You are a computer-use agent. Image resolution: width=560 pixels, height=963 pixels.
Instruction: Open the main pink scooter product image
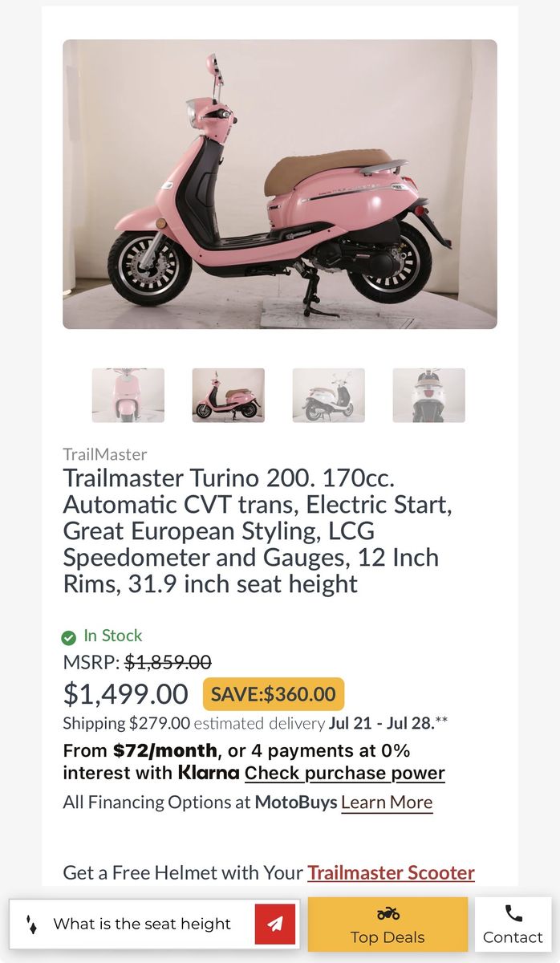(x=280, y=185)
